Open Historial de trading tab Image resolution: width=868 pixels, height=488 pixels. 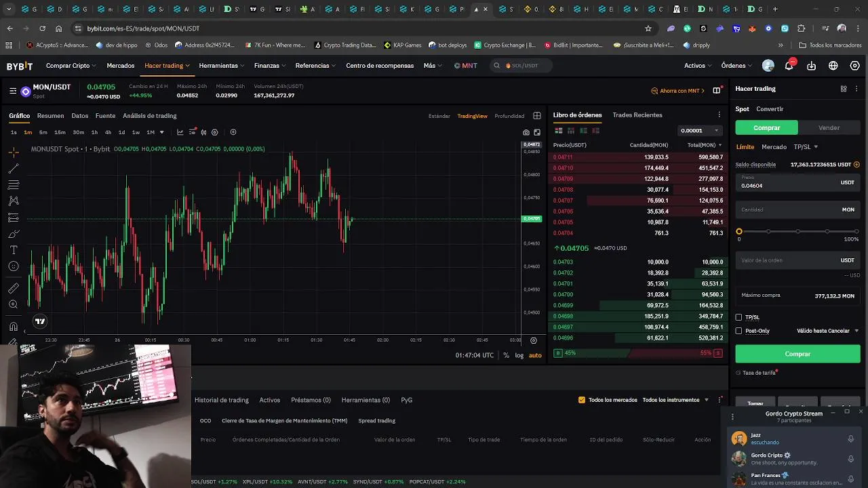(x=222, y=400)
